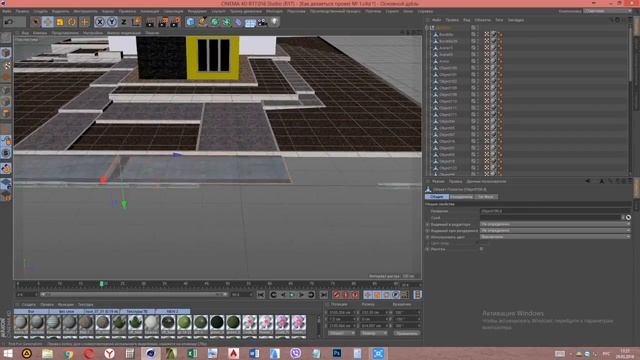Open the Windows Start button

click(8, 353)
